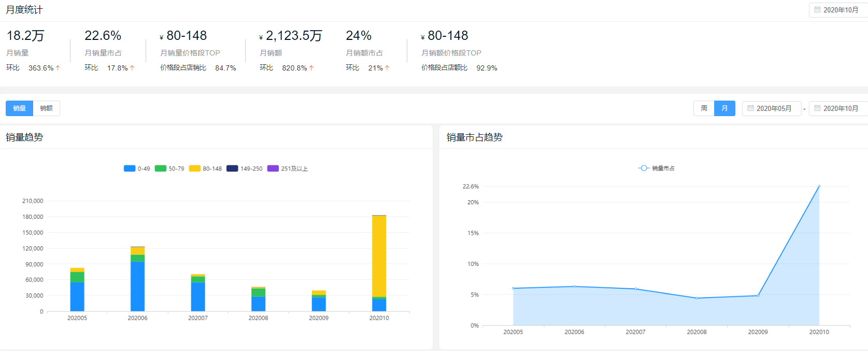This screenshot has width=868, height=351.
Task: Click the 202008 data point on line chart
Action: [697, 298]
